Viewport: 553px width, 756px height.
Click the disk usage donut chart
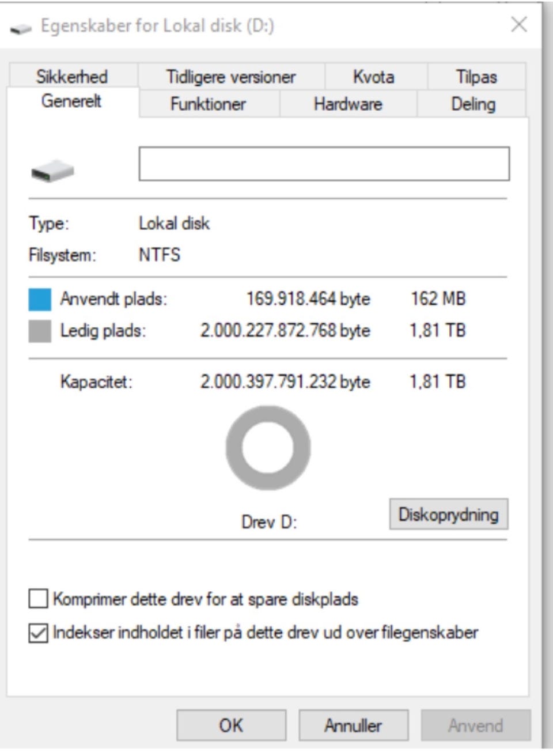click(x=268, y=448)
